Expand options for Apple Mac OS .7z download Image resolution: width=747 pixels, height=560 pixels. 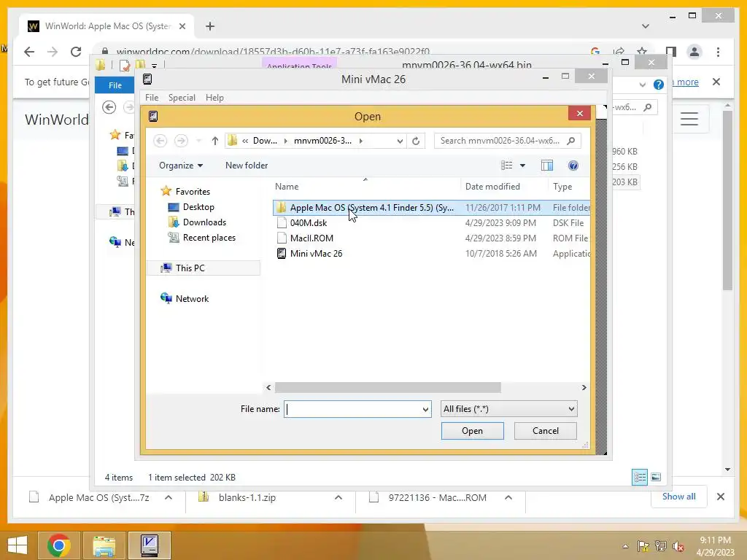coord(169,497)
